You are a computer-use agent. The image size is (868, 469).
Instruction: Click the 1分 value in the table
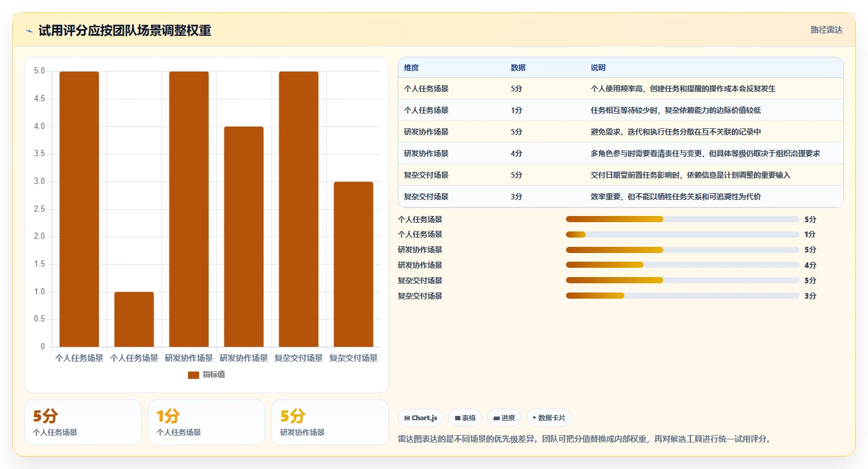[x=517, y=110]
